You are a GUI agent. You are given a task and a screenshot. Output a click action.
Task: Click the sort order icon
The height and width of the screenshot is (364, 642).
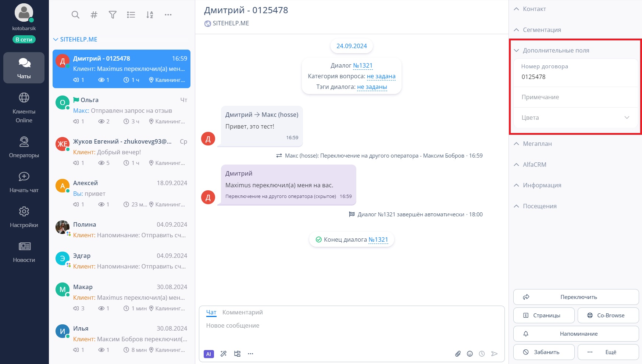[x=150, y=15]
